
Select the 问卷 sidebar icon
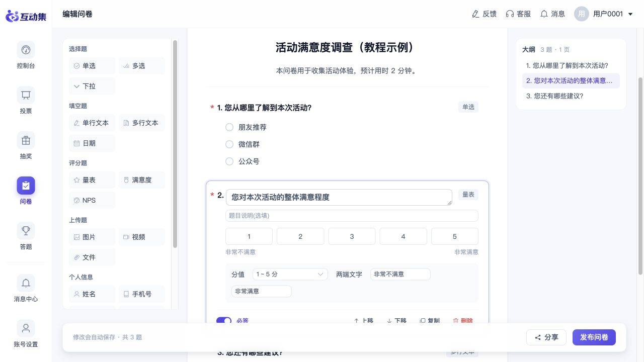click(x=26, y=186)
